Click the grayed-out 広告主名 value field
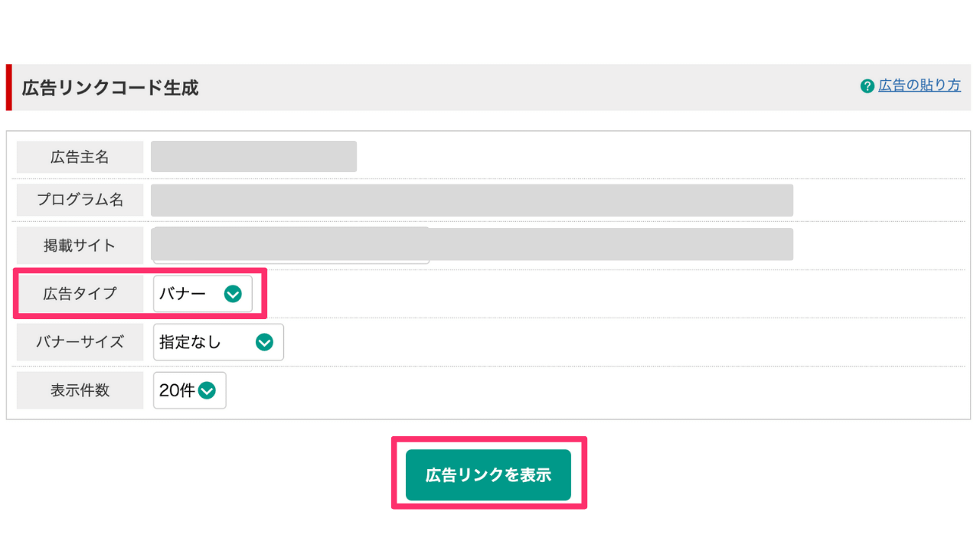Viewport: 980px width, 551px height. coord(253,156)
